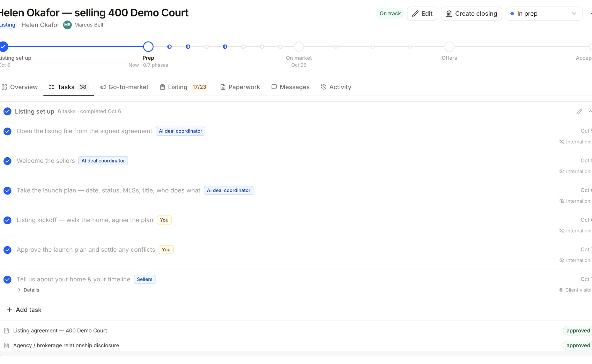
Task: Go to the Messages tab
Action: 290,87
